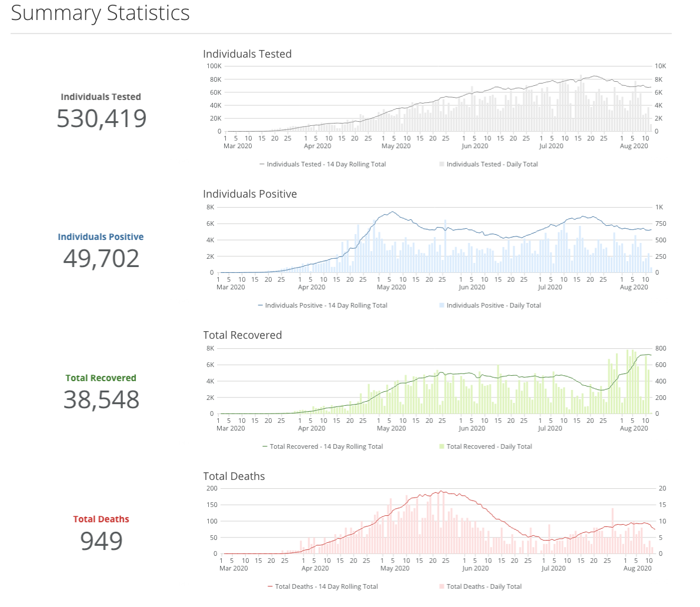700x607 pixels.
Task: Click the 949 deaths number
Action: [101, 541]
